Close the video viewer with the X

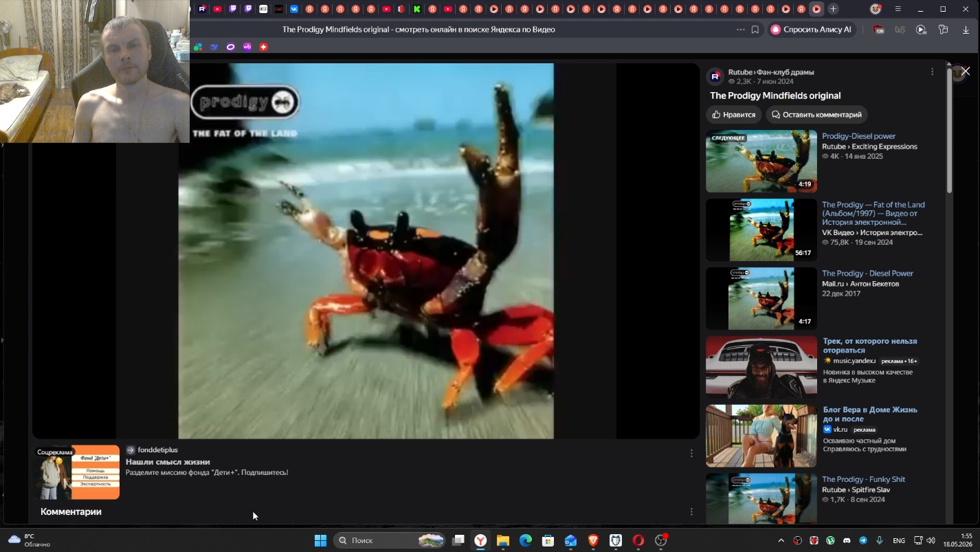click(966, 71)
